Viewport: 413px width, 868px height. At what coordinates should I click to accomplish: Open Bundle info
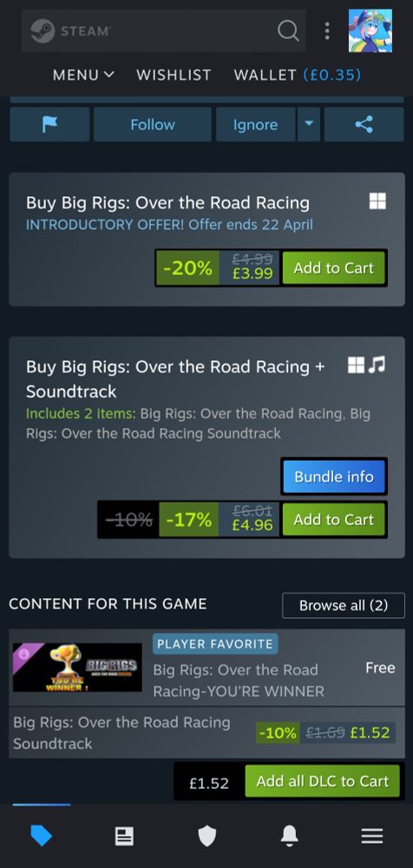[x=334, y=477]
